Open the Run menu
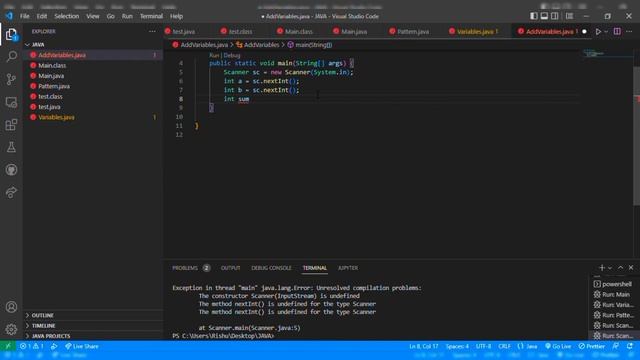640x360 pixels. pos(127,16)
